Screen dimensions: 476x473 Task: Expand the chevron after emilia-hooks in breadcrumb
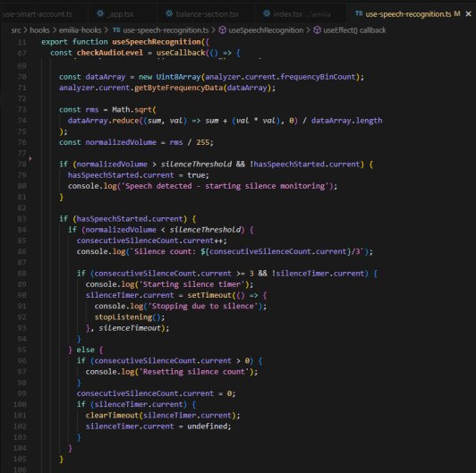click(106, 30)
